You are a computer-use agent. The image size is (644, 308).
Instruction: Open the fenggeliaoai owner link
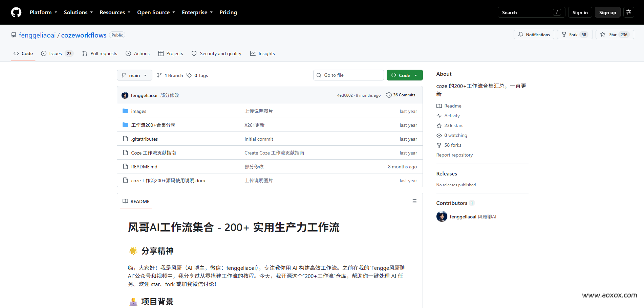(37, 35)
